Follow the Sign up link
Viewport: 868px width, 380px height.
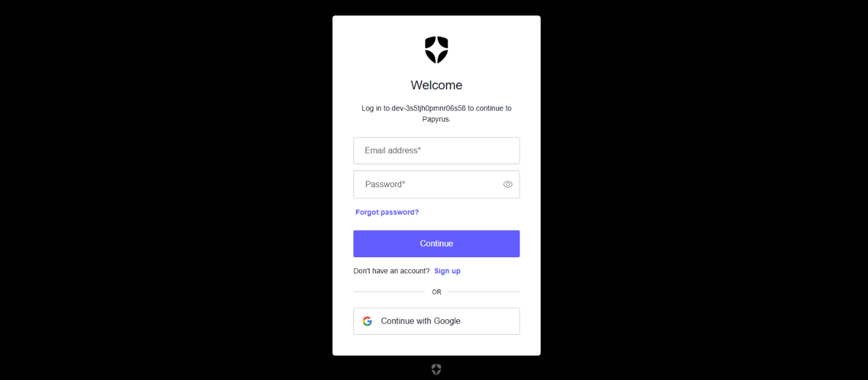tap(448, 271)
